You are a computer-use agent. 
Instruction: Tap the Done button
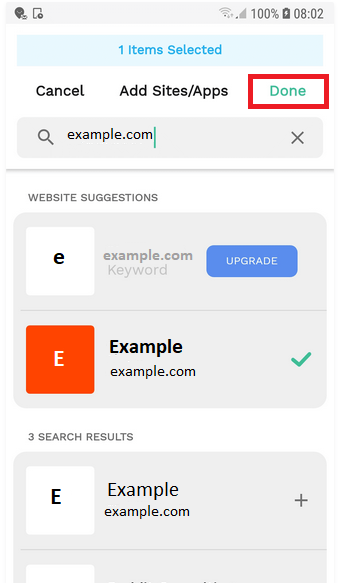[x=288, y=91]
